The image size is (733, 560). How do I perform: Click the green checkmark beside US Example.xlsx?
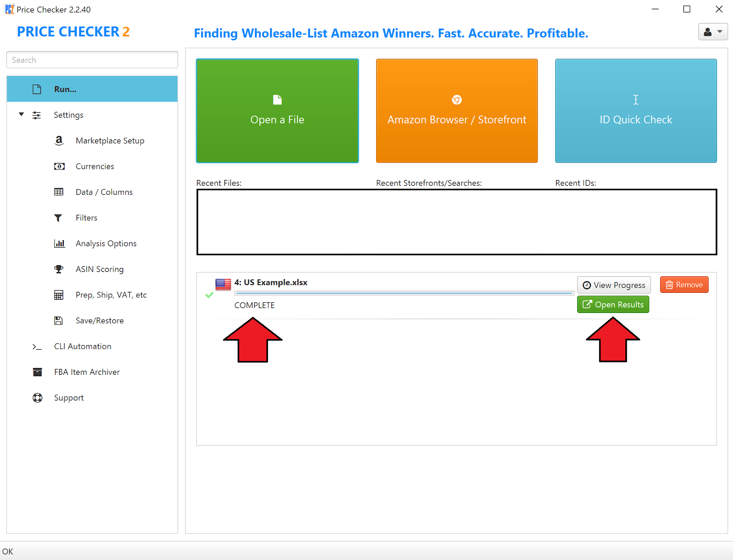(209, 295)
